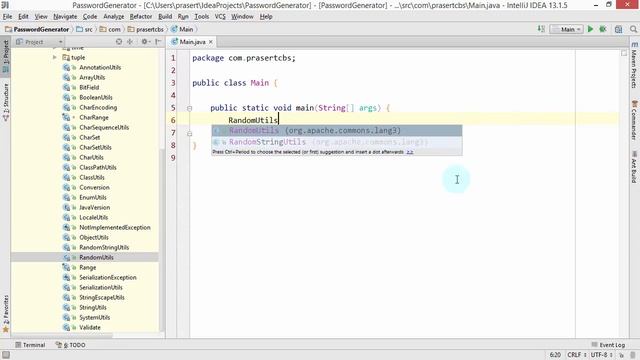640x360 pixels.
Task: Open the Edit menu
Action: [x=23, y=16]
